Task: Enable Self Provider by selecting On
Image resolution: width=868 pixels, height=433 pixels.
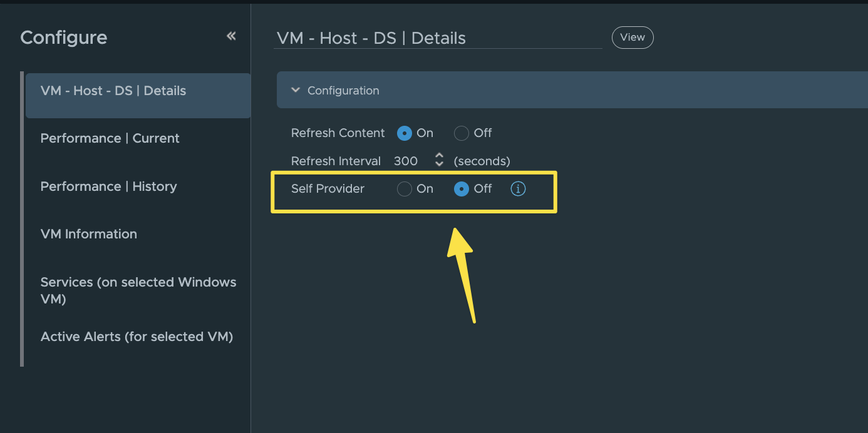Action: click(405, 188)
